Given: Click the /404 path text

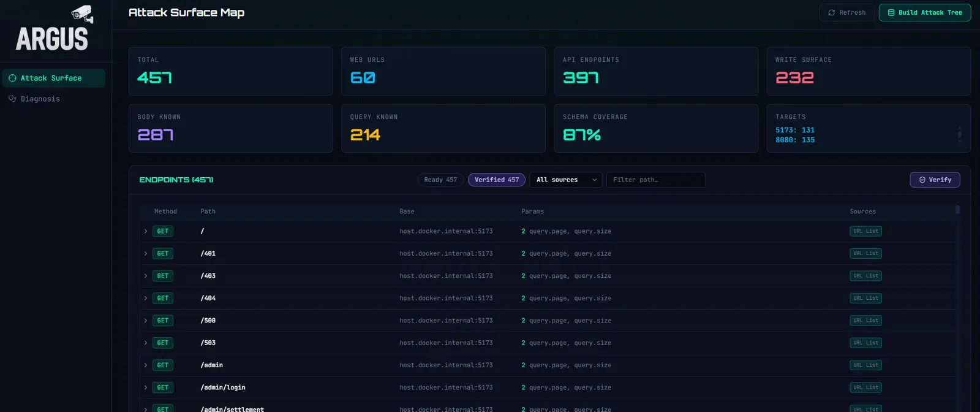Looking at the screenshot, I should click(208, 298).
